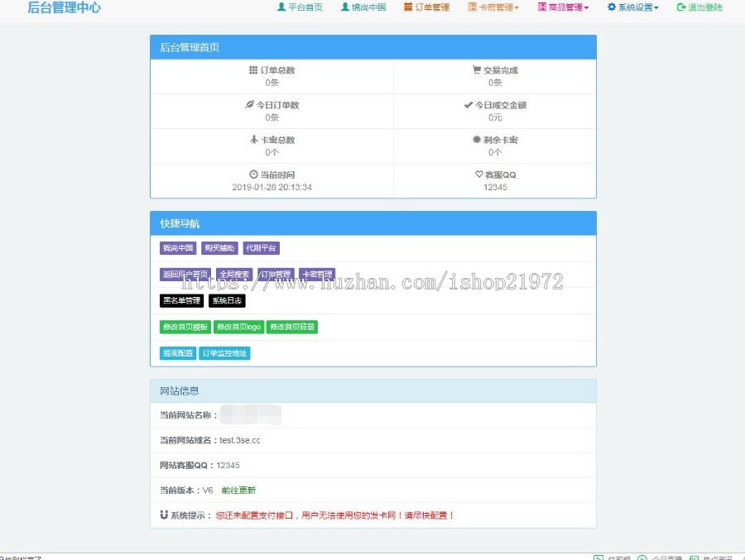Open 订单管理 in the top navigation
This screenshot has height=560, width=745.
[x=426, y=7]
